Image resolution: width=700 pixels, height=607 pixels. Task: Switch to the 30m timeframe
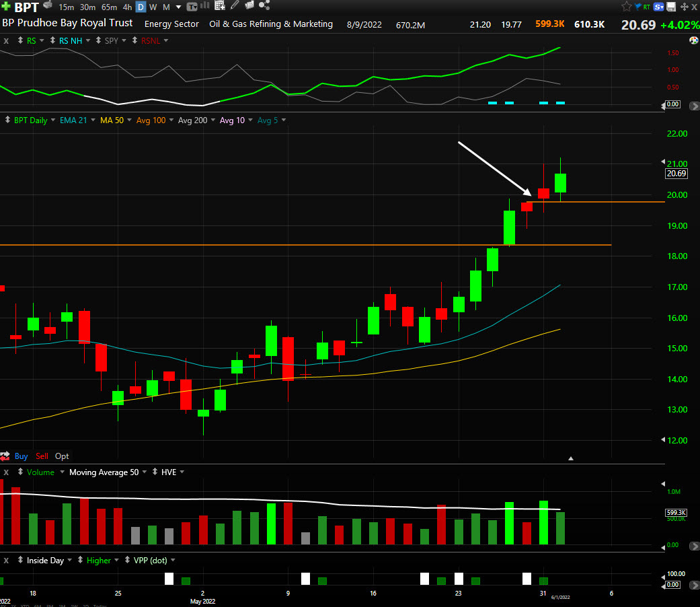coord(87,7)
